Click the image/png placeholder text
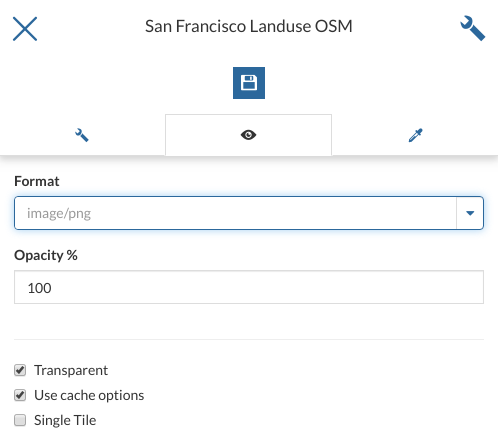The width and height of the screenshot is (498, 444). [x=59, y=214]
